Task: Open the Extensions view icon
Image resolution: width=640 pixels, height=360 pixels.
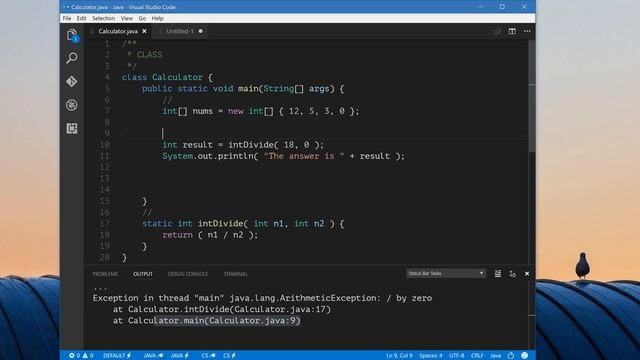Action: click(x=72, y=129)
